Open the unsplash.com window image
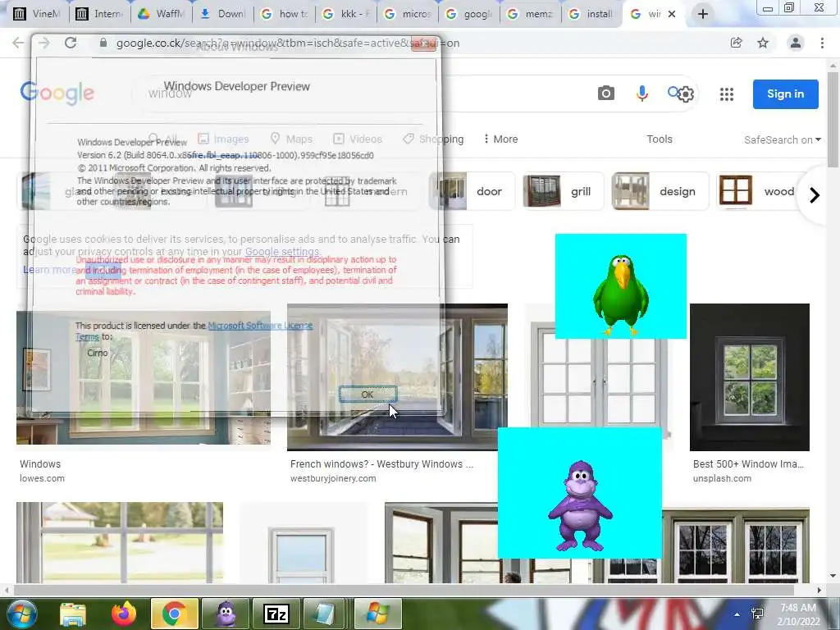This screenshot has height=630, width=840. [x=750, y=377]
